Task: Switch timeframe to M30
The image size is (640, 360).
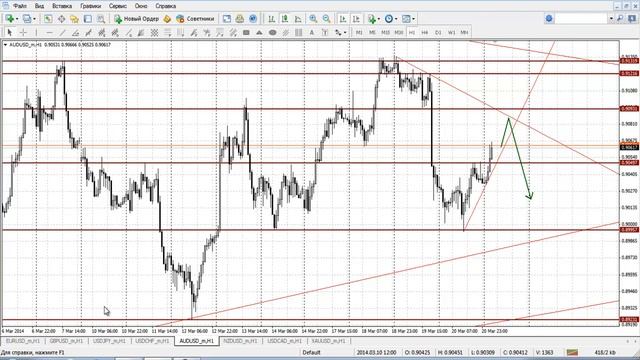Action: click(x=399, y=32)
